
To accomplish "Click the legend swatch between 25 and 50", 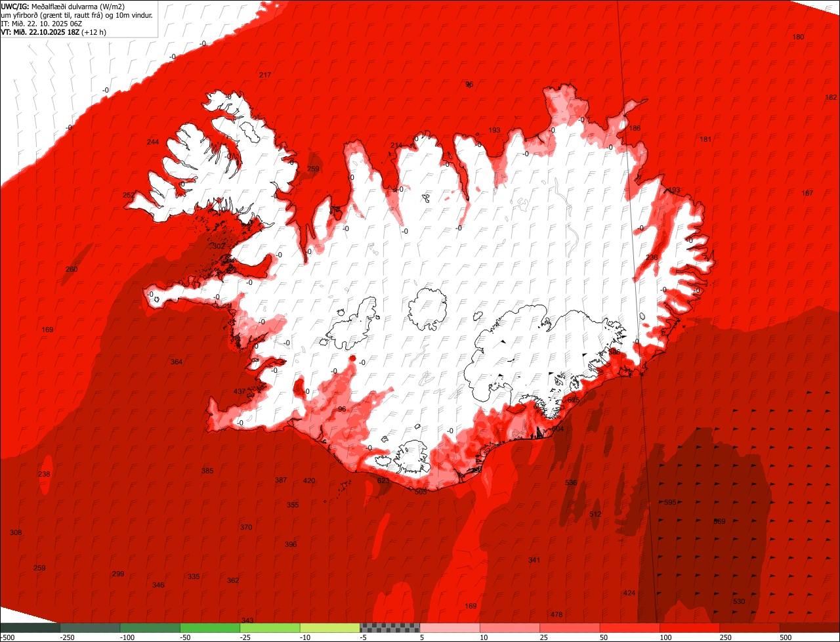I will pyautogui.click(x=570, y=628).
